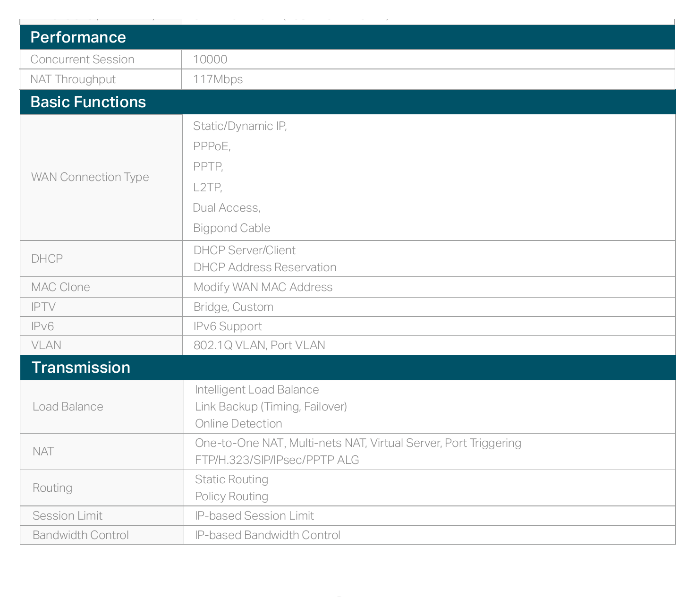Screen dimensions: 695x616
Task: Click the 10000 concurrent session value
Action: tap(210, 60)
